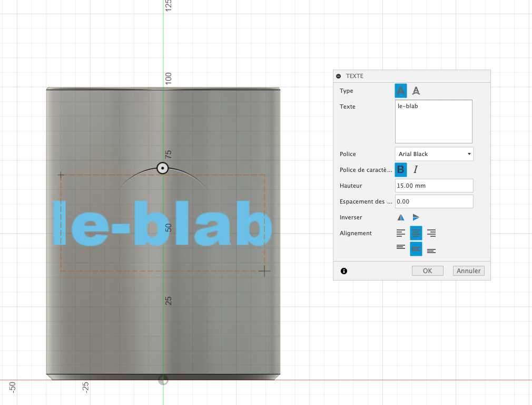532x405 pixels.
Task: Align text center horizontally
Action: (416, 233)
